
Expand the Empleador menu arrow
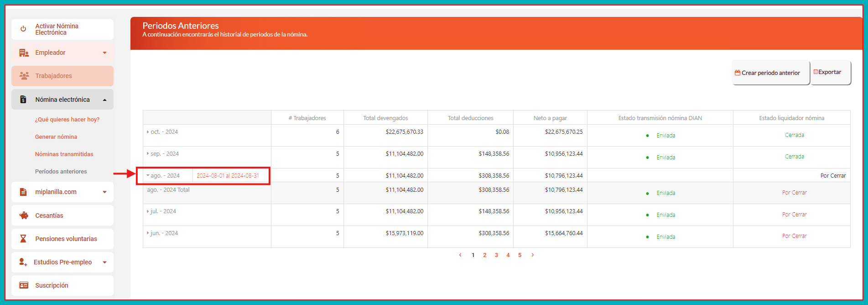105,53
